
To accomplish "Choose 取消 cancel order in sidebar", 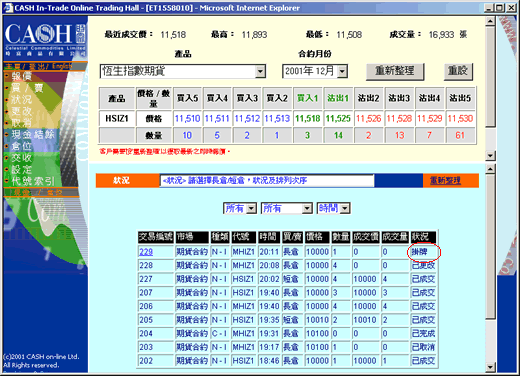I will [22, 123].
